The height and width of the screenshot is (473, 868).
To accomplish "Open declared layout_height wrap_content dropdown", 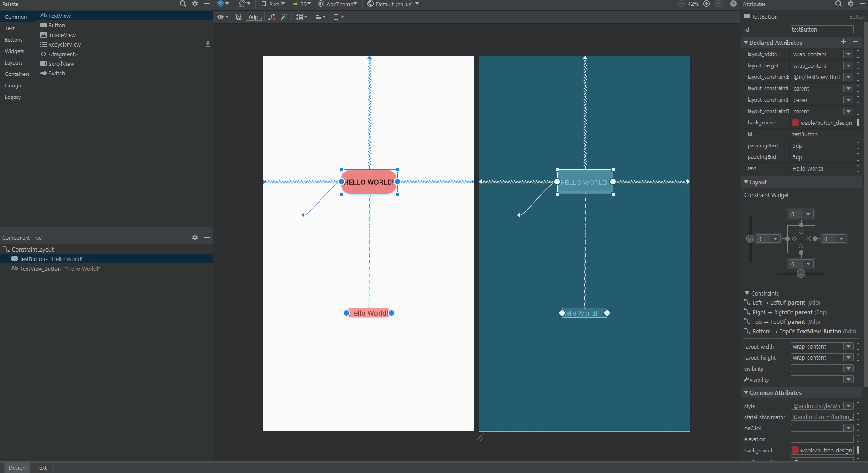I will [848, 65].
